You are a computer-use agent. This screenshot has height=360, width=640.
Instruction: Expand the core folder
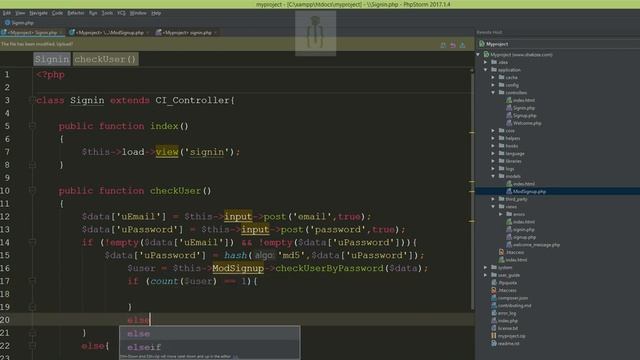click(x=493, y=131)
